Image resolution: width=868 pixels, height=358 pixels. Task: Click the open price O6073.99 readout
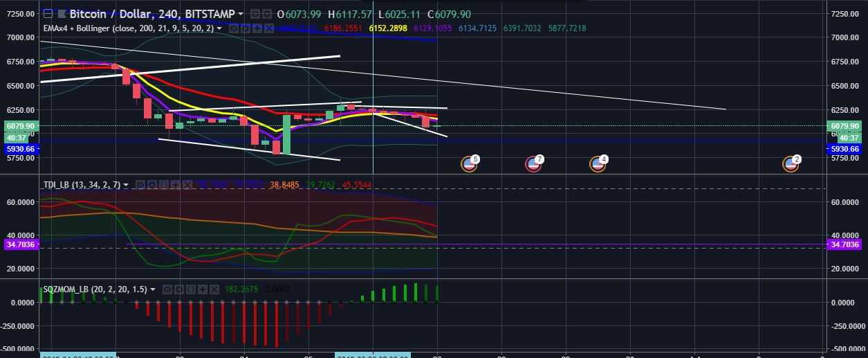pos(299,14)
